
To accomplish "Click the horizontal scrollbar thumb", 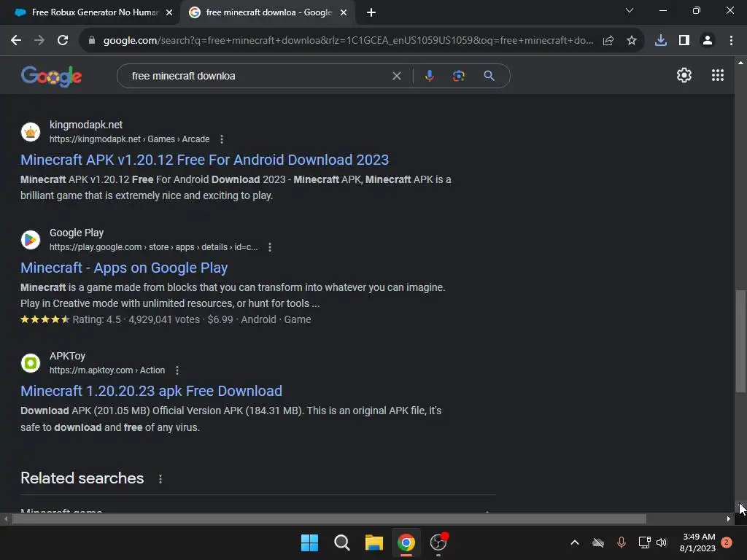I will point(329,518).
